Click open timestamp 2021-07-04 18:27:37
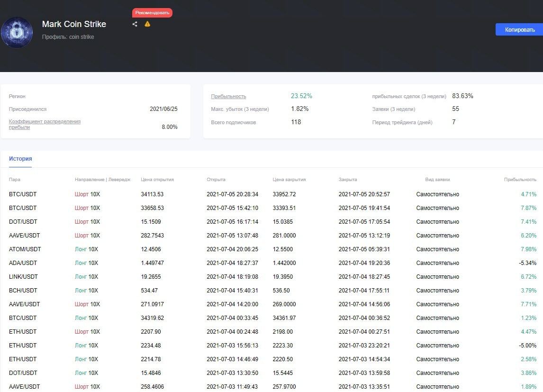 point(232,263)
